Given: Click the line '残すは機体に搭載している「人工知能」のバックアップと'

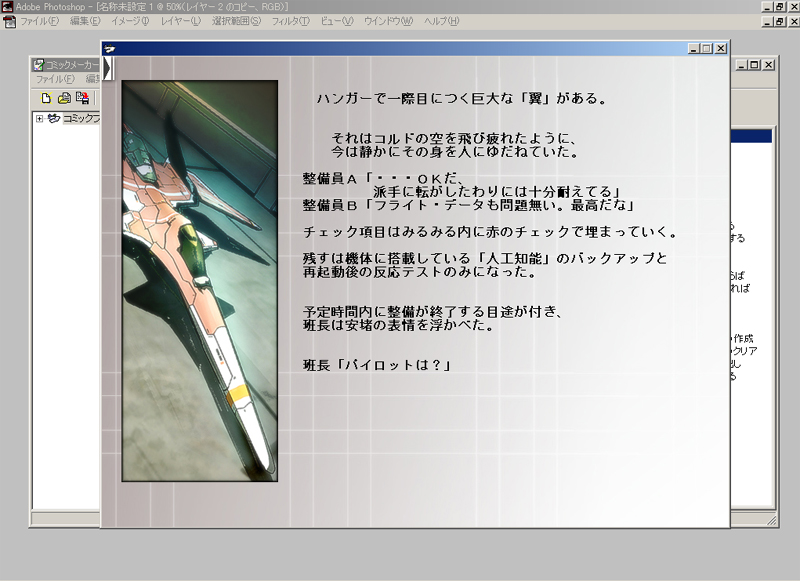Looking at the screenshot, I should coord(485,259).
